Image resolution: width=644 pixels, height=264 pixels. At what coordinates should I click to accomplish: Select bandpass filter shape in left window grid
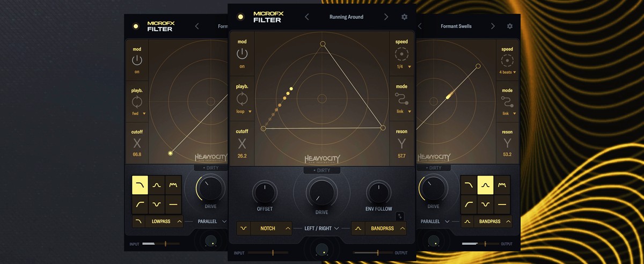click(157, 185)
